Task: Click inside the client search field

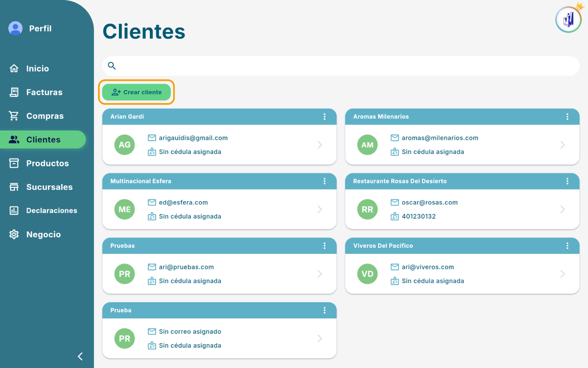Action: (341, 66)
